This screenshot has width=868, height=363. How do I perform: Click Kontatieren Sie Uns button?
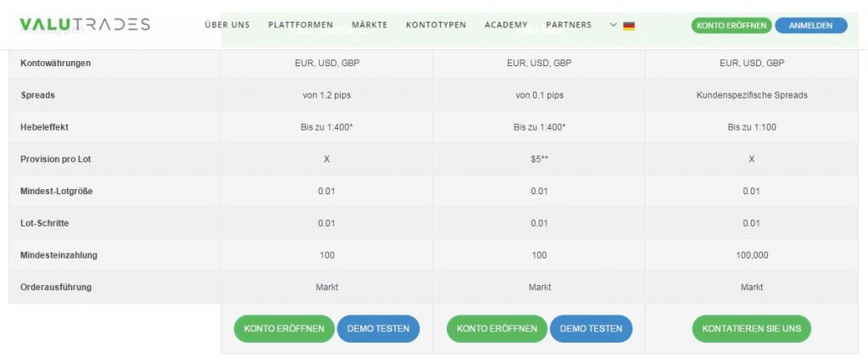[751, 328]
